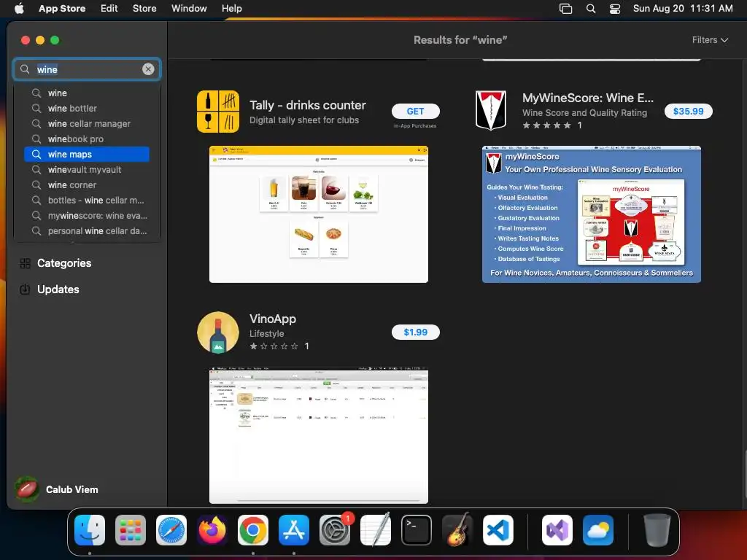Image resolution: width=747 pixels, height=560 pixels.
Task: Click the Stage Manager menu bar icon
Action: coord(565,9)
